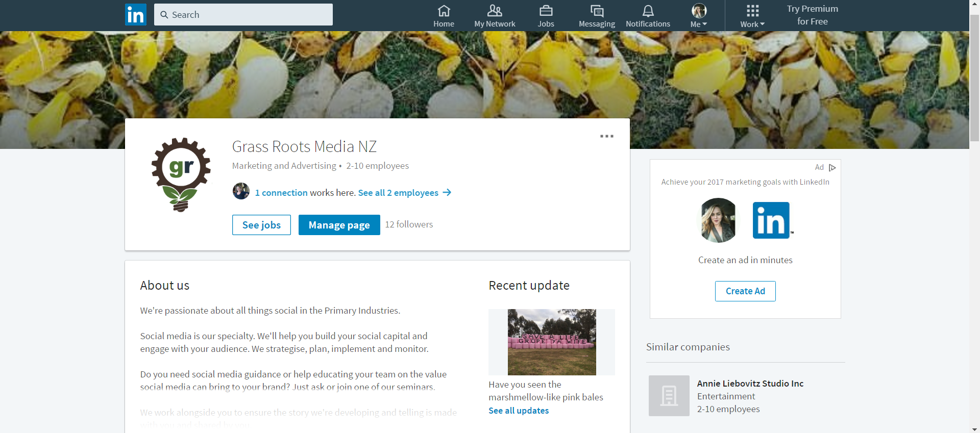The height and width of the screenshot is (433, 980).
Task: Open the recent update pink bales image
Action: pyautogui.click(x=552, y=342)
